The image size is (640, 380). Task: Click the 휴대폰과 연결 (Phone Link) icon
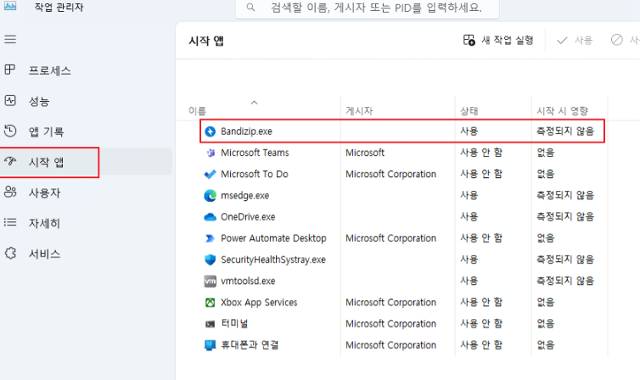(x=210, y=345)
